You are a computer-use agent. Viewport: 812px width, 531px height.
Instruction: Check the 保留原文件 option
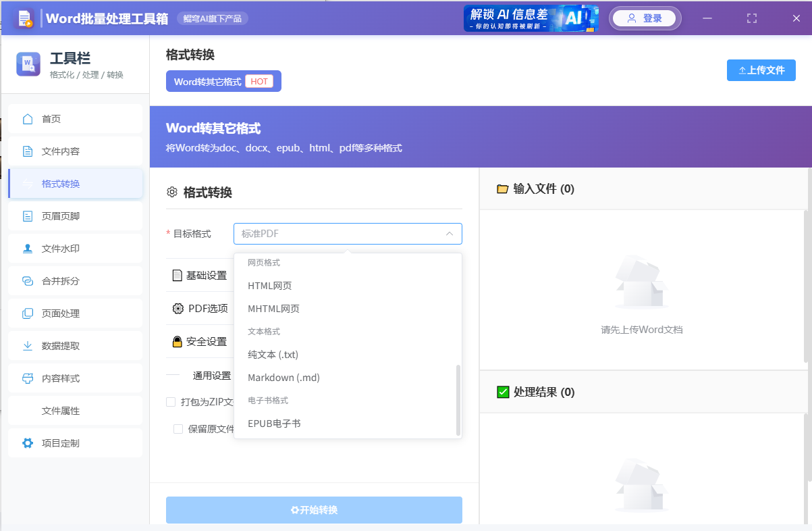tap(178, 428)
